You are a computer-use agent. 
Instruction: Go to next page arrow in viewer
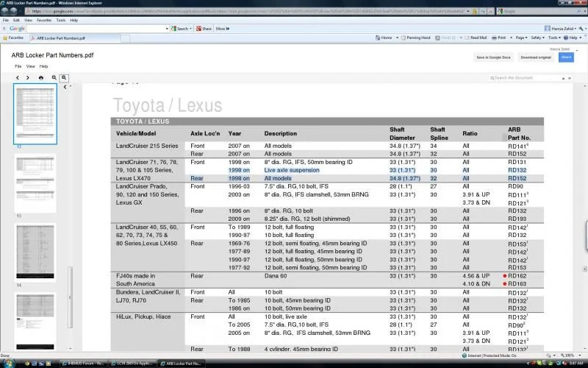[x=28, y=78]
